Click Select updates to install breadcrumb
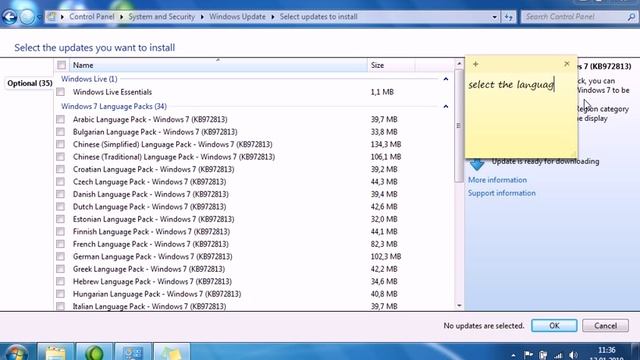This screenshot has height=360, width=640. (x=318, y=17)
